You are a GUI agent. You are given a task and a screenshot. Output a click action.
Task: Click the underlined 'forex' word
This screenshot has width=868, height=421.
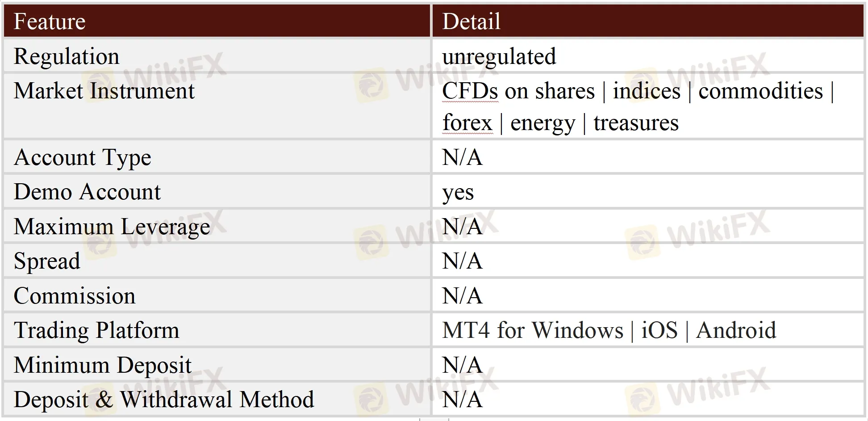tap(467, 122)
